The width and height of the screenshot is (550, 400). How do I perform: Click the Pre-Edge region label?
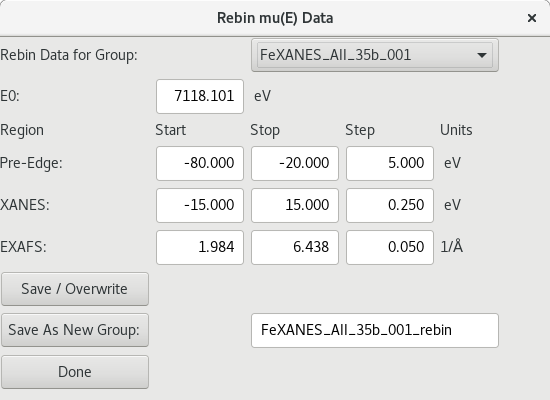tap(31, 163)
